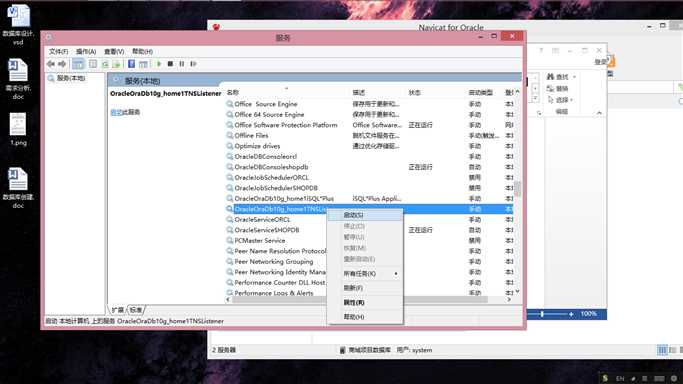Click the vertical scrollbar down arrow in services list

click(517, 291)
